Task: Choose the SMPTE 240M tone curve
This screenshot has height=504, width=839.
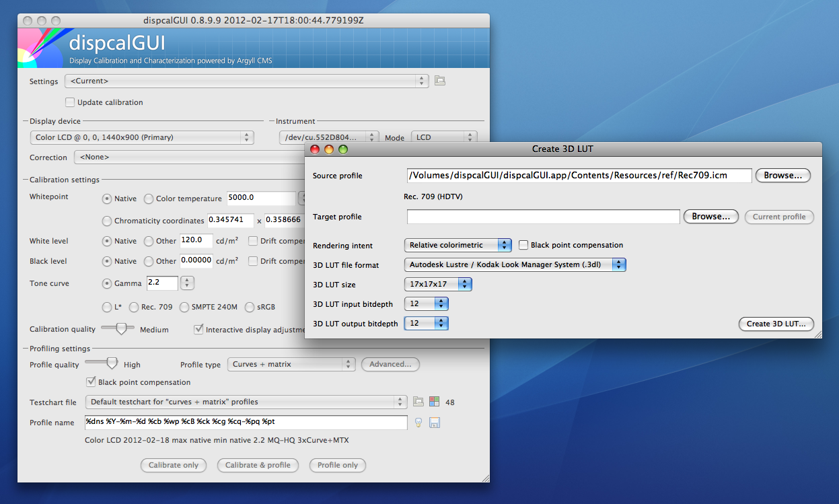Action: click(185, 307)
